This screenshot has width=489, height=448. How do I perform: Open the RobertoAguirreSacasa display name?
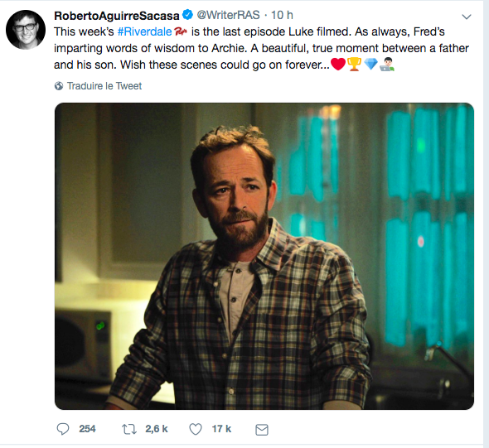[117, 15]
